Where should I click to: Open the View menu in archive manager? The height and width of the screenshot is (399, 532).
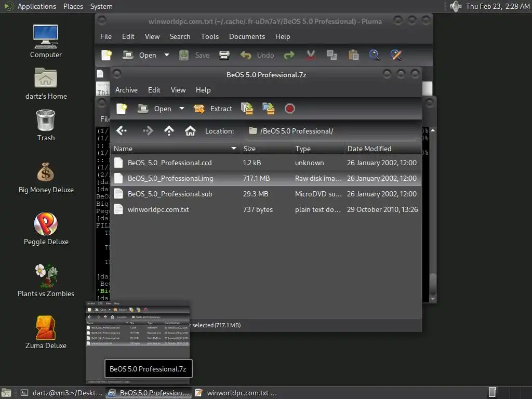click(178, 90)
